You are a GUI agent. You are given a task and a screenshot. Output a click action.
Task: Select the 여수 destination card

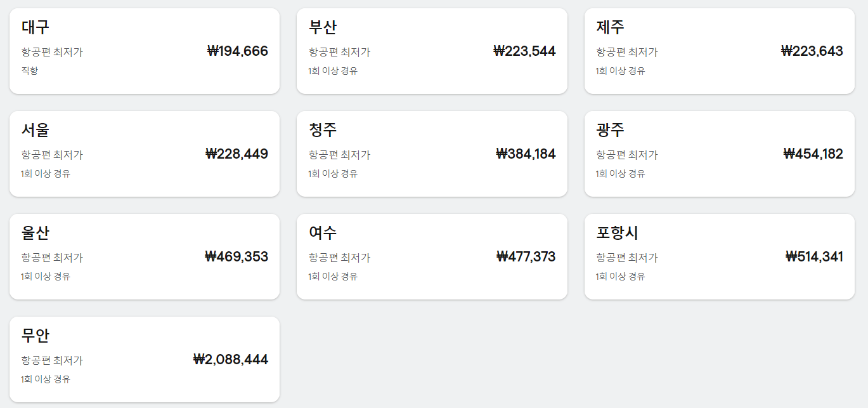pyautogui.click(x=432, y=256)
